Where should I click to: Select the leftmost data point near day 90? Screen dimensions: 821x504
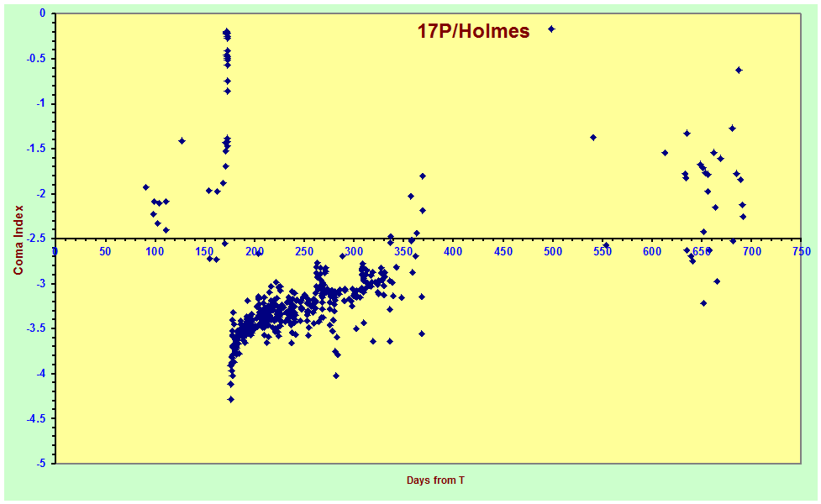point(146,187)
